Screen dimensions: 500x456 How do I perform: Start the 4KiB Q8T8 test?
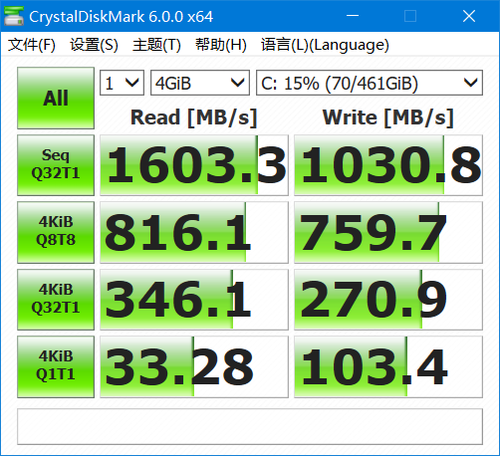point(56,232)
